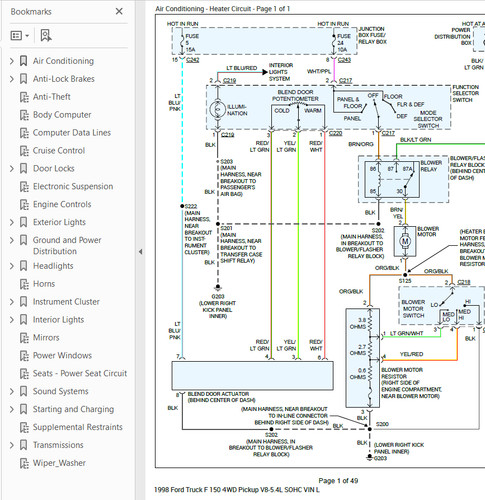This screenshot has width=485, height=500.
Task: Click the 'BLEND DOOR ACTUATOR' label in diagram
Action: pos(218,394)
